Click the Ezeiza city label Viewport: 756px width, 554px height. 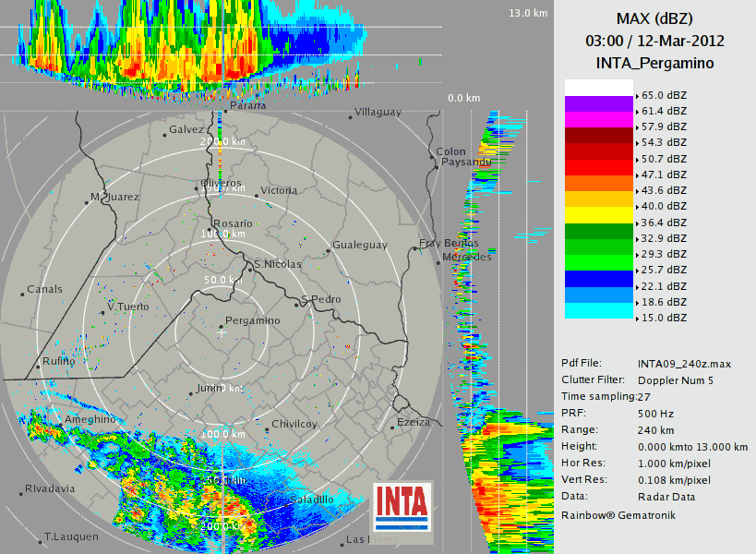click(x=414, y=422)
